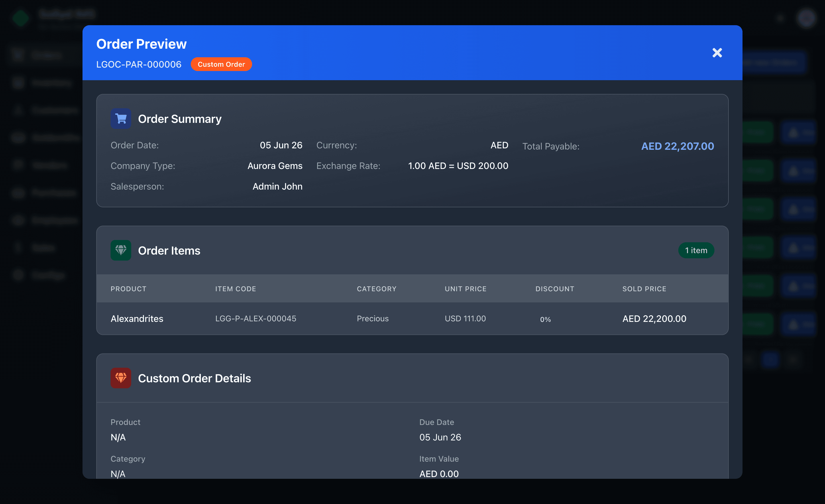Click the Item Value AED 0.00

pyautogui.click(x=439, y=474)
